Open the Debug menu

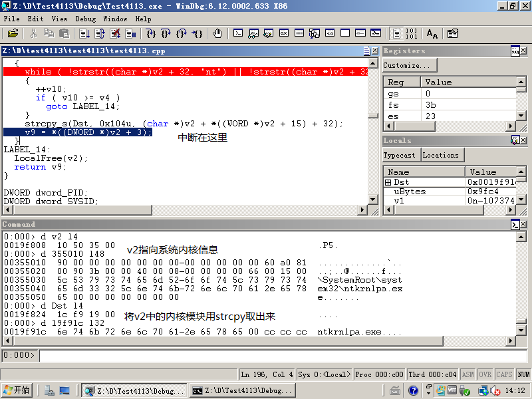click(x=86, y=19)
